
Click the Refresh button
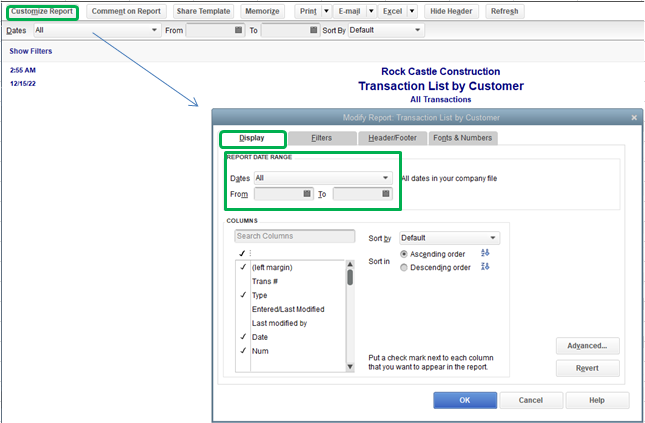(x=505, y=11)
